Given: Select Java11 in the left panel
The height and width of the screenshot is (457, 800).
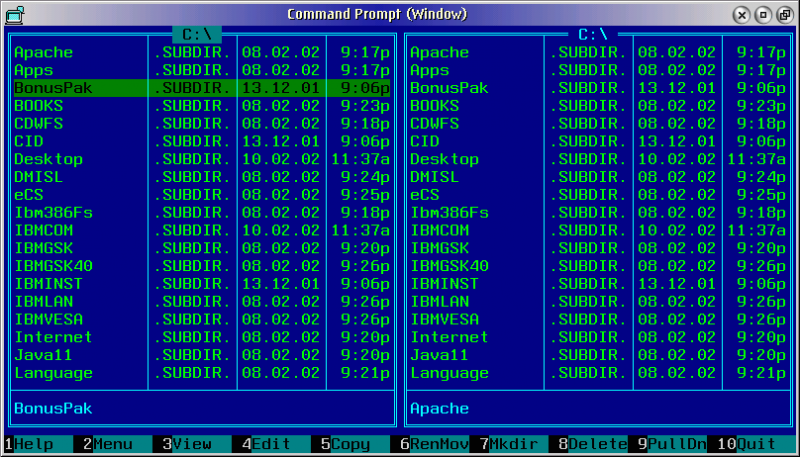Looking at the screenshot, I should pos(43,355).
